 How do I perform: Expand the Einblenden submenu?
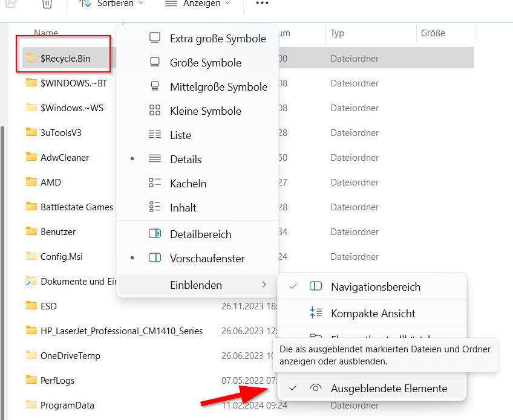198,285
